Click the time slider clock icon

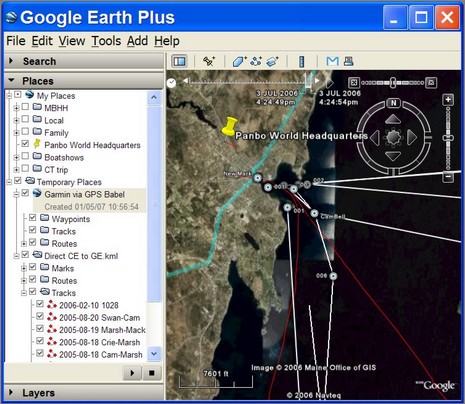click(171, 82)
